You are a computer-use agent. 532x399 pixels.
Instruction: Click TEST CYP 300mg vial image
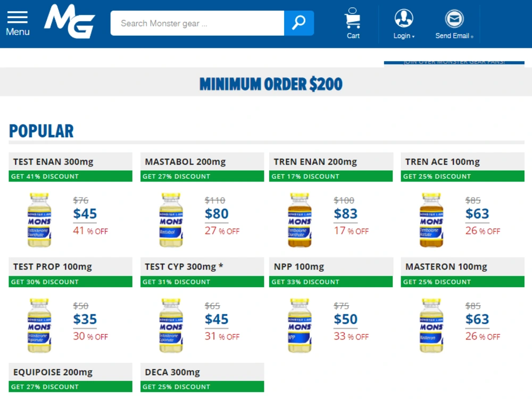pos(171,326)
